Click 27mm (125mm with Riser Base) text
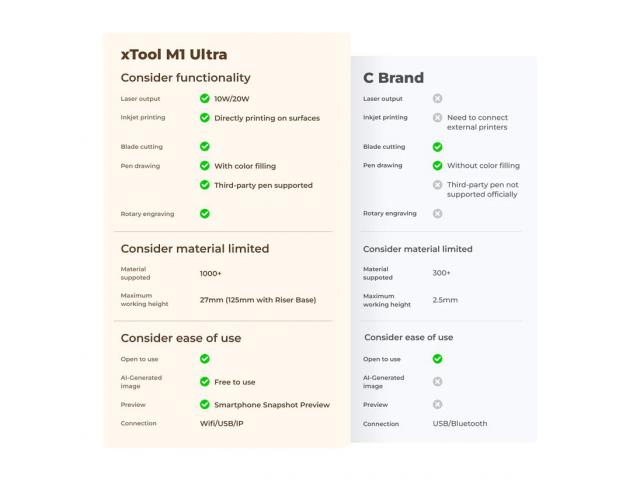The image size is (640, 480). 258,300
